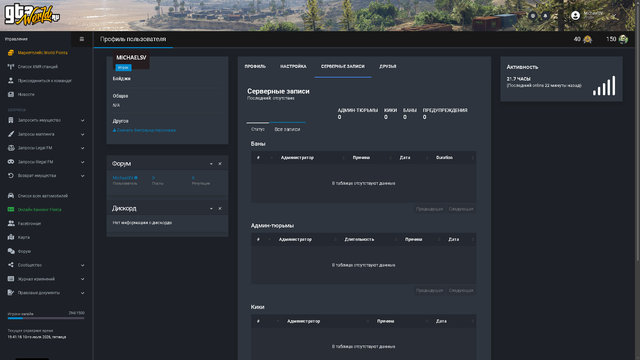Open the Facebrowser people icon
This screenshot has width=640, height=360.
click(11, 223)
